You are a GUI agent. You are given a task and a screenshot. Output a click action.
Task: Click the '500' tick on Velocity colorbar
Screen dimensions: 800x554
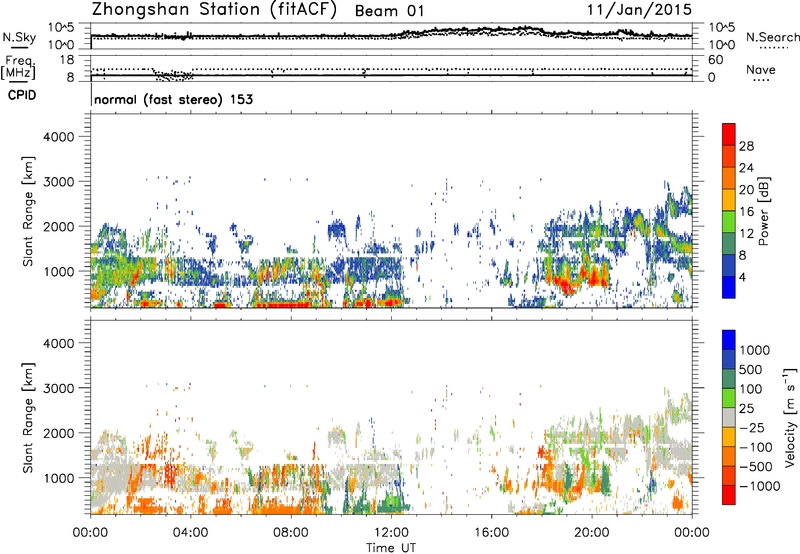pos(751,369)
